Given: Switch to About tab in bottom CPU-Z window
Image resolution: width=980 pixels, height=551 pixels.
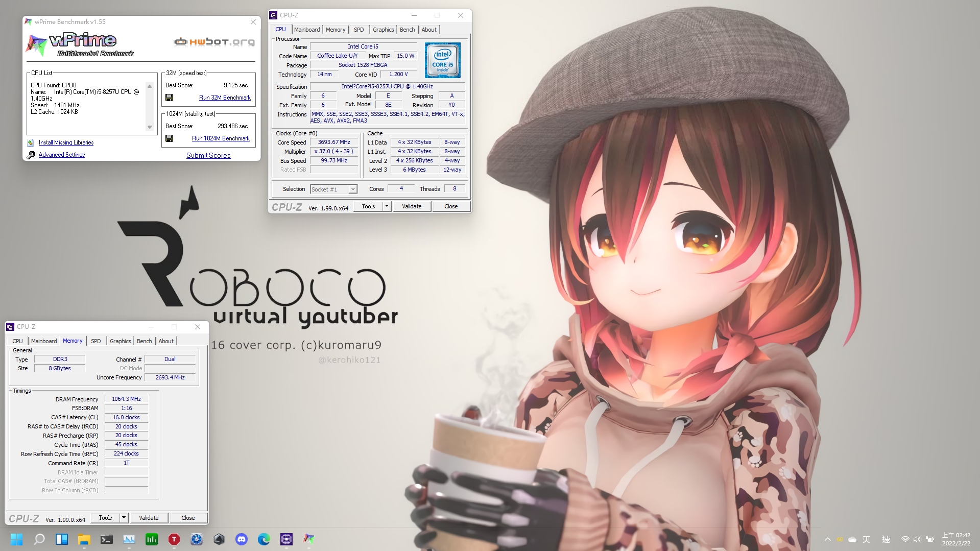Looking at the screenshot, I should (x=166, y=341).
